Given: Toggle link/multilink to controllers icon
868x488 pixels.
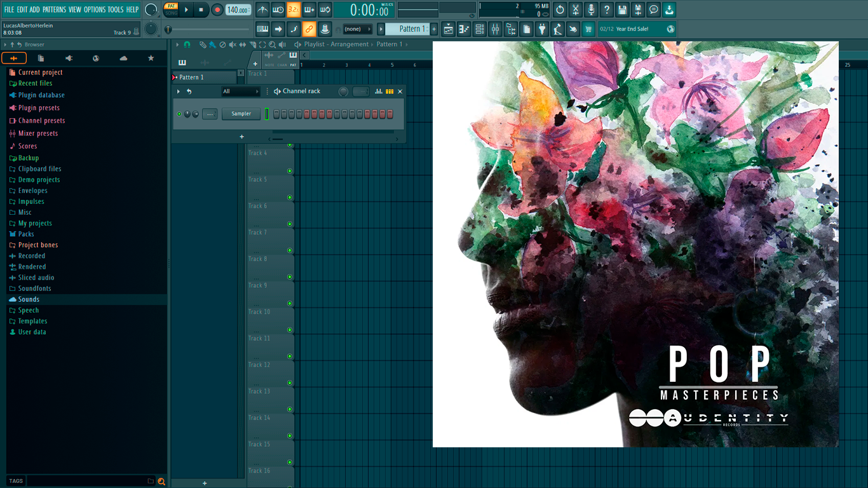Looking at the screenshot, I should tap(309, 29).
